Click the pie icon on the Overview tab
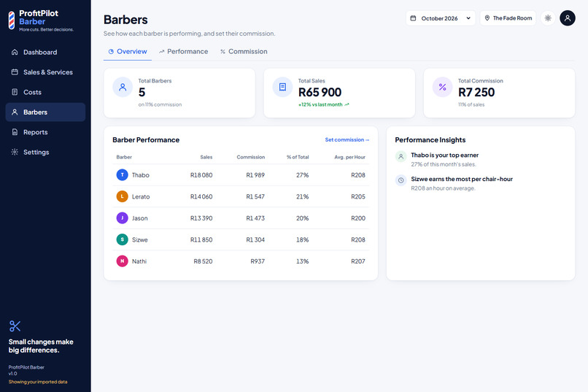Viewport: 588px width, 392px height. [111, 51]
